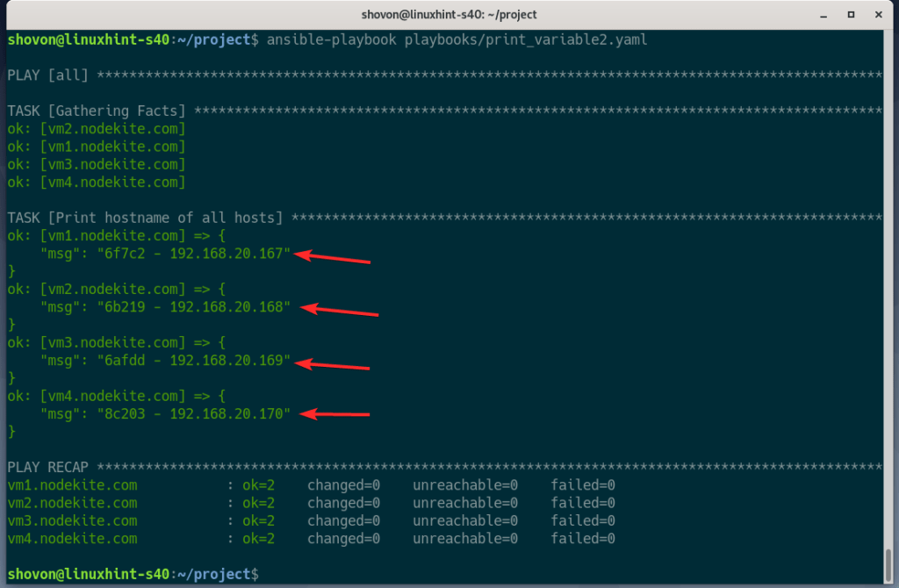Viewport: 899px width, 588px height.
Task: Click window title 'shovon@linuxhint-s40: ~/project'
Action: click(x=449, y=15)
